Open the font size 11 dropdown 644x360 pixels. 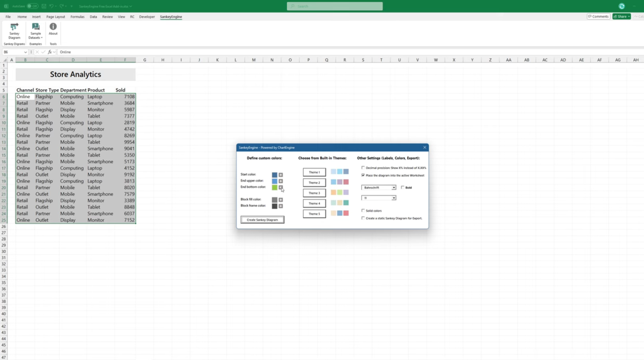pyautogui.click(x=394, y=198)
